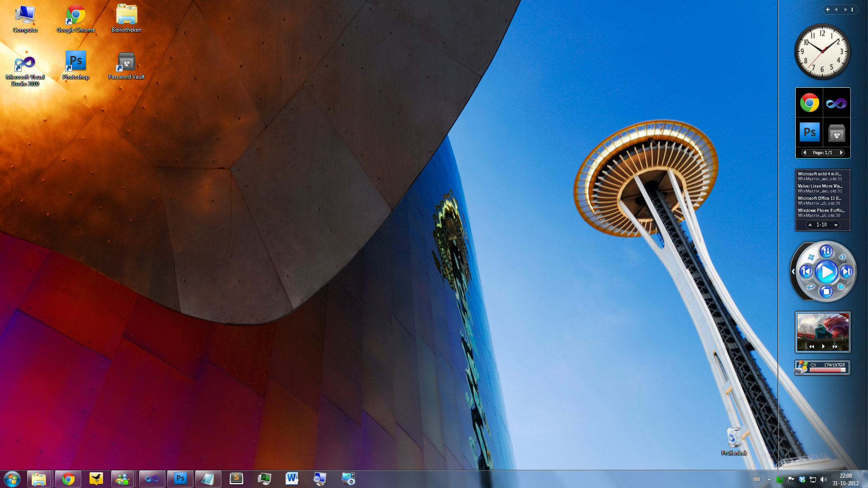Click the Word icon in the taskbar

tap(292, 479)
